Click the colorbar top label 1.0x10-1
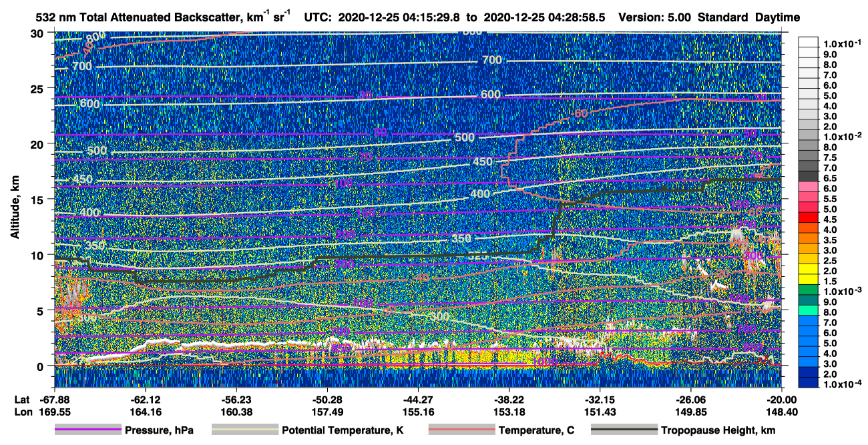This screenshot has width=868, height=445. point(843,43)
